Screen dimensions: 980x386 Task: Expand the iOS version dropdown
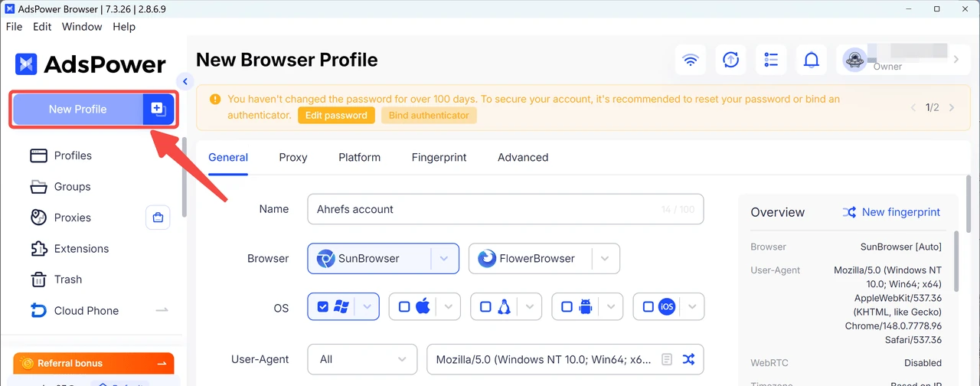click(x=693, y=307)
